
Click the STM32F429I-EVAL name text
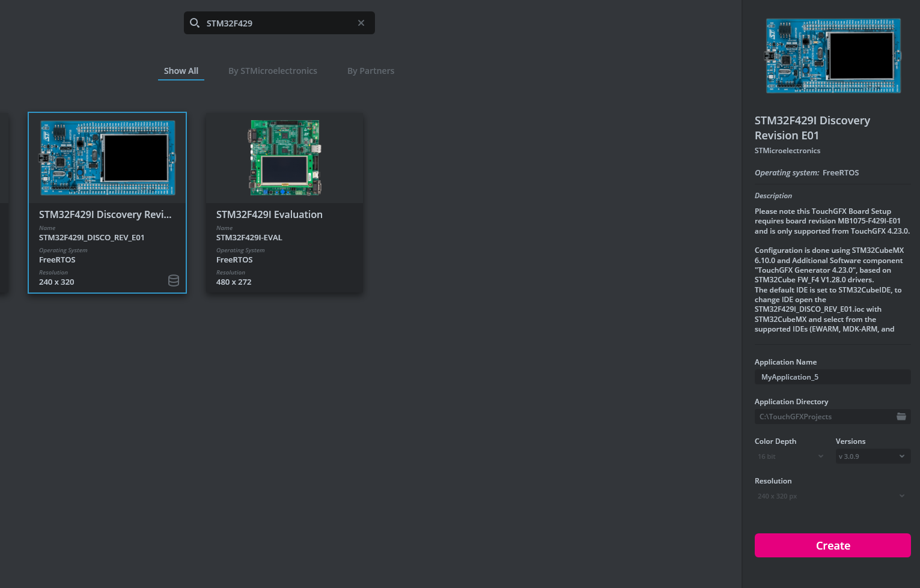coord(249,238)
